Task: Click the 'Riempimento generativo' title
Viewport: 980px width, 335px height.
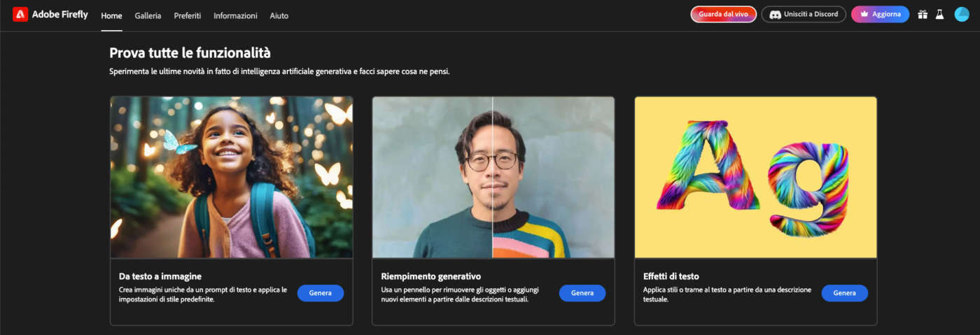Action: (431, 276)
